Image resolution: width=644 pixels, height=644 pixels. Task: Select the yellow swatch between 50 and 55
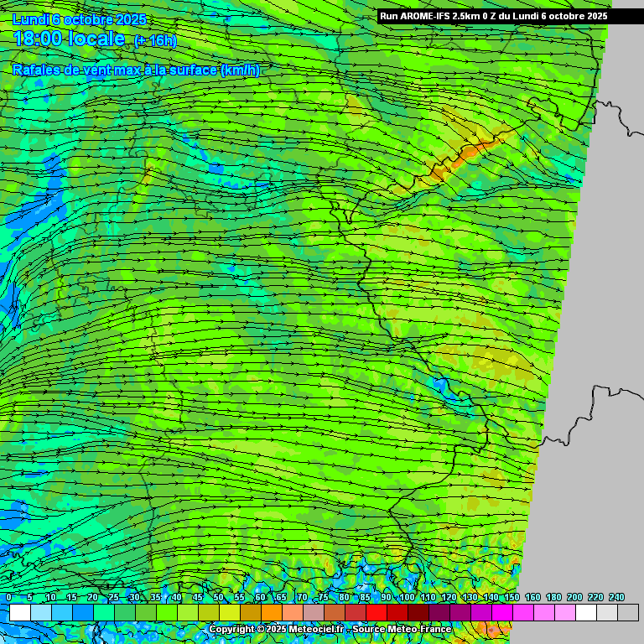(229, 613)
